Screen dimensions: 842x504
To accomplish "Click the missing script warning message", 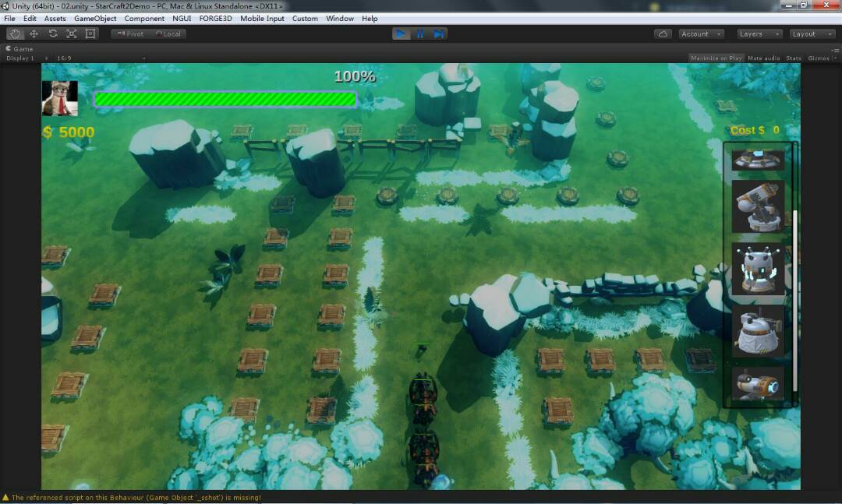I will 136,498.
